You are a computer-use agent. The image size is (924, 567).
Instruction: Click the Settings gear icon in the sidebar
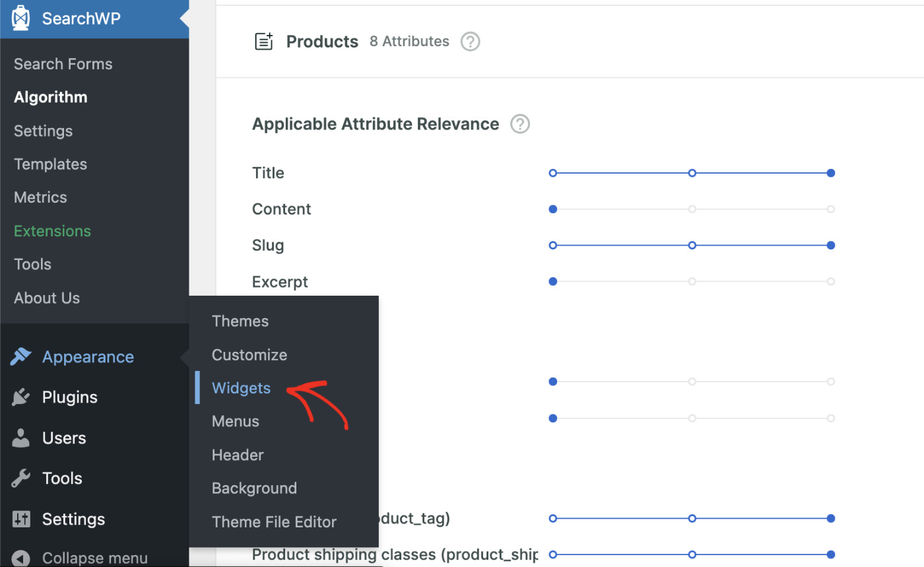click(21, 519)
